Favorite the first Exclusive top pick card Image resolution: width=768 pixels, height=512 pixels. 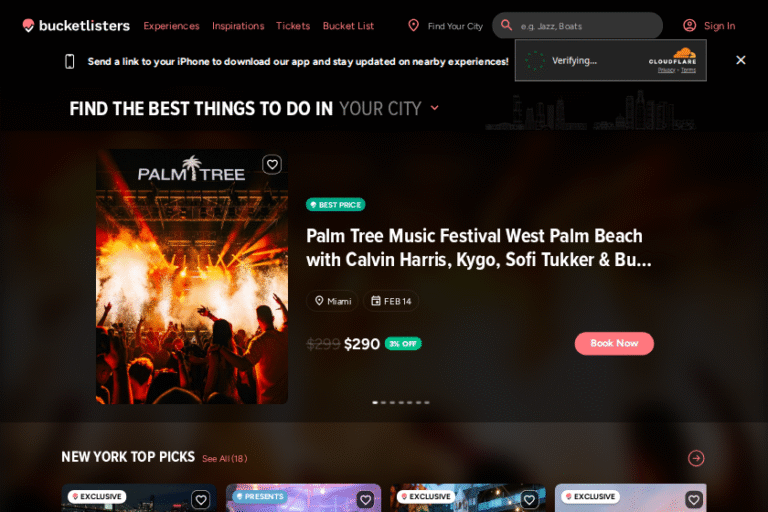pyautogui.click(x=201, y=500)
